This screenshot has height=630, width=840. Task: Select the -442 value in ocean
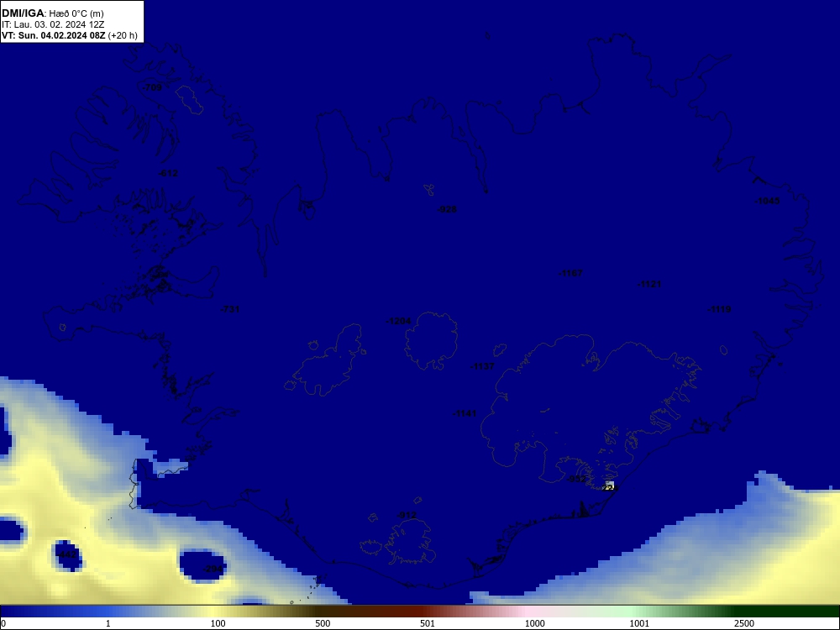(67, 554)
